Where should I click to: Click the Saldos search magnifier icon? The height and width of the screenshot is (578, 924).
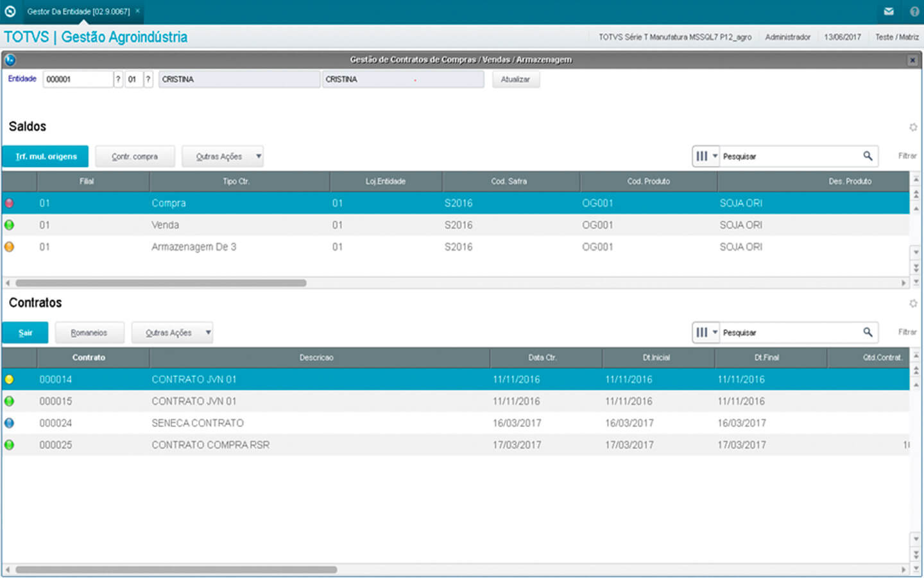click(868, 156)
